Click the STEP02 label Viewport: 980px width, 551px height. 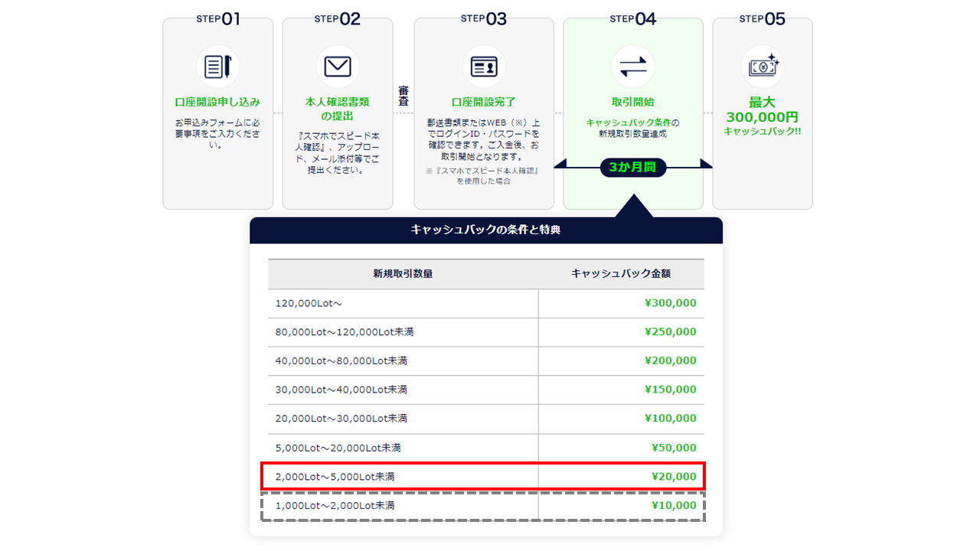coord(338,19)
